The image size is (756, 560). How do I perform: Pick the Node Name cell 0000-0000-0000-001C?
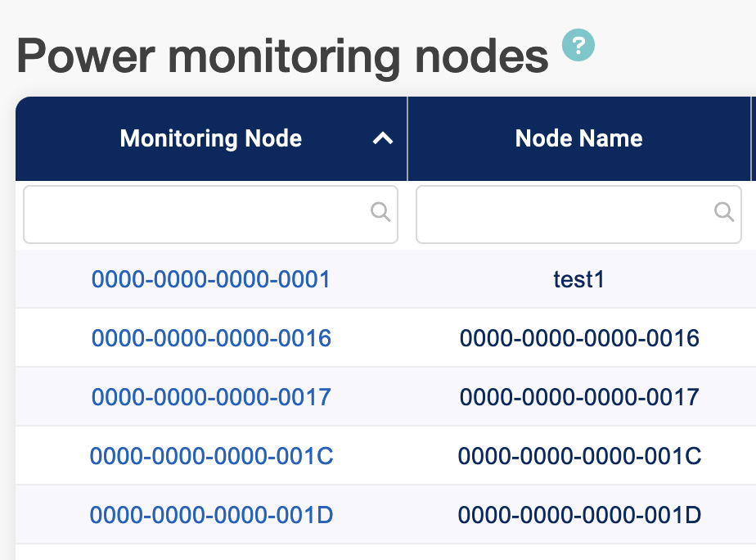pos(578,456)
